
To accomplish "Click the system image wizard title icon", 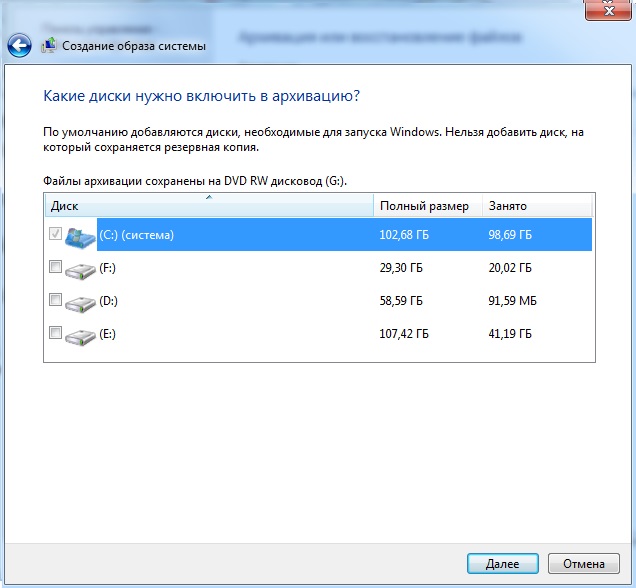I will [x=49, y=45].
